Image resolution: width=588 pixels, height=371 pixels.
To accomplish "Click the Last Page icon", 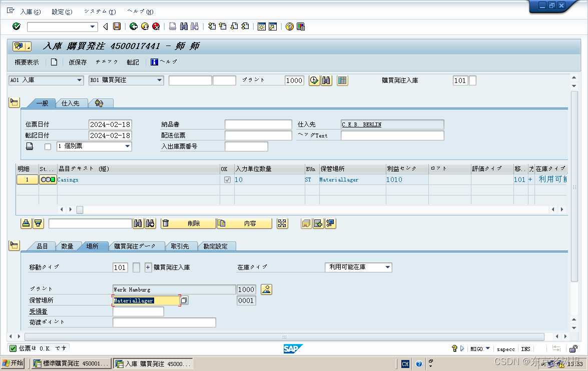I will click(245, 26).
